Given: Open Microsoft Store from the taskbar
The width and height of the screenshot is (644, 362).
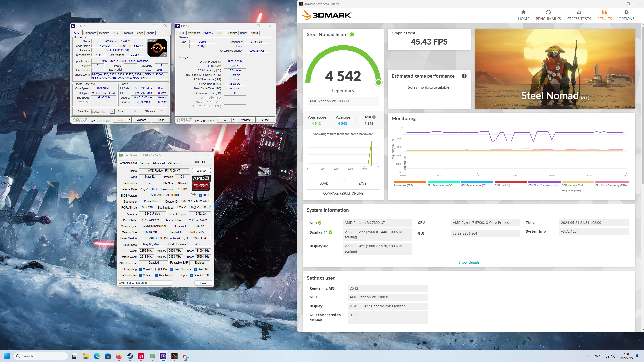Looking at the screenshot, I should point(108,356).
